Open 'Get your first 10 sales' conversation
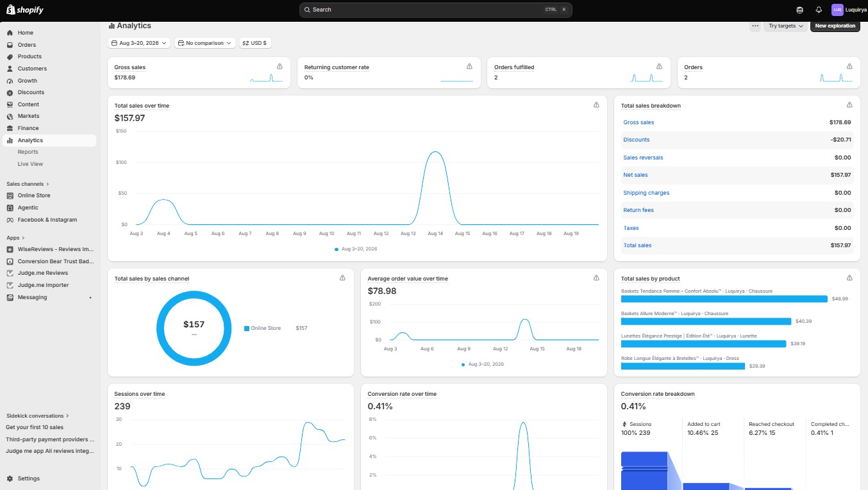Viewport: 868px width, 490px height. [35, 427]
